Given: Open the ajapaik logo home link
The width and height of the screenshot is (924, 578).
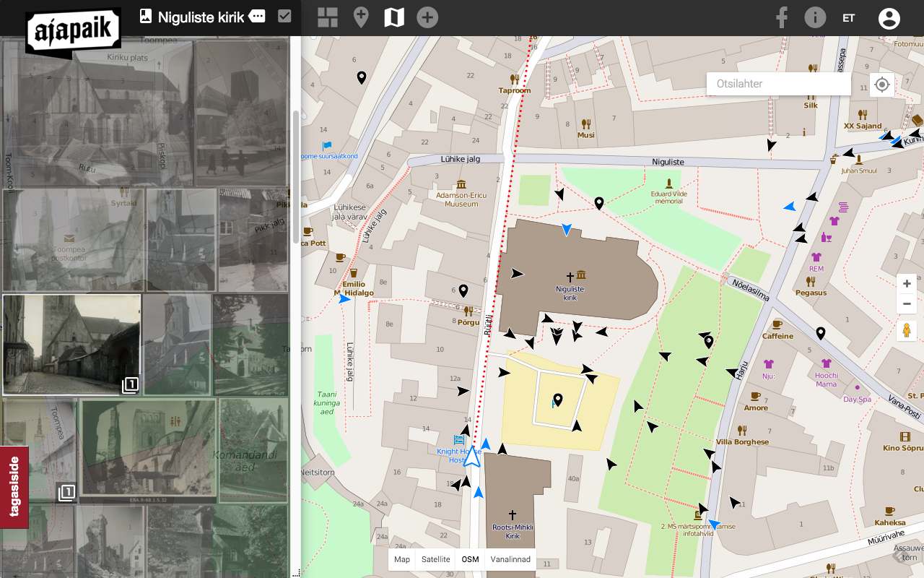Looking at the screenshot, I should [72, 32].
